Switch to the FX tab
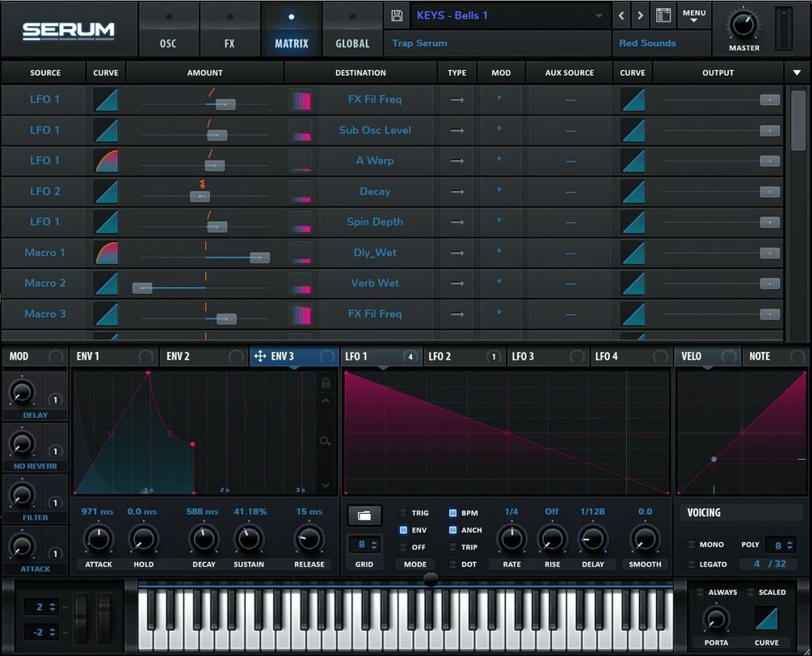This screenshot has height=656, width=812. point(229,31)
